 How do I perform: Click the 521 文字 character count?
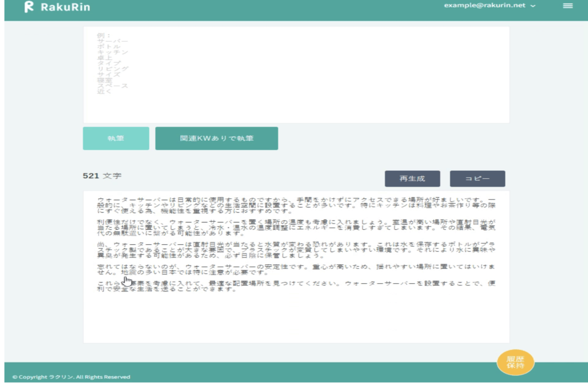(102, 176)
